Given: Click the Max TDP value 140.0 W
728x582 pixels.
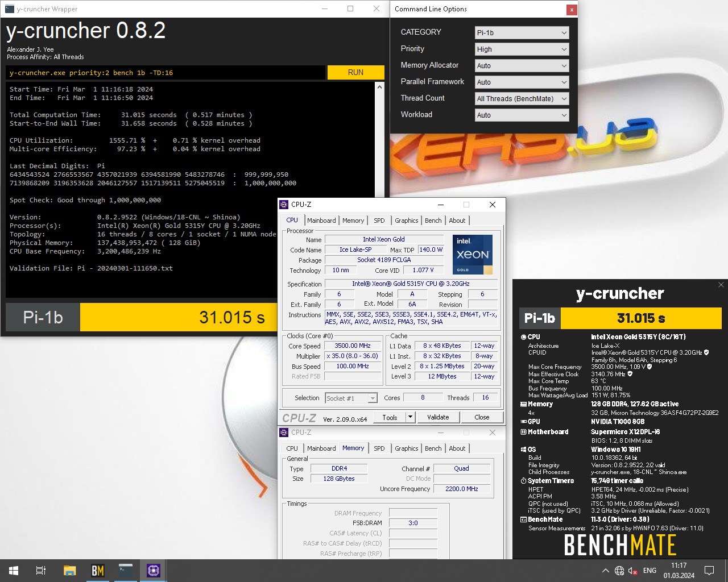Looking at the screenshot, I should pyautogui.click(x=431, y=250).
